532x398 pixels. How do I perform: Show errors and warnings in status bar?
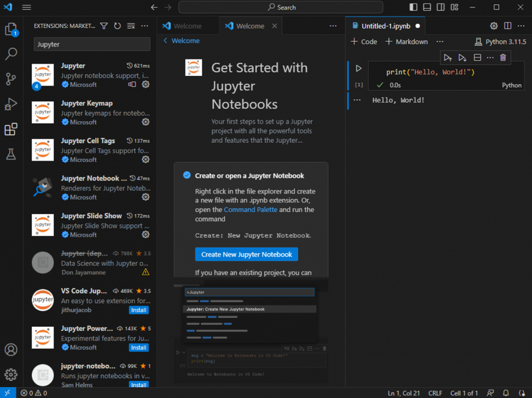(x=34, y=393)
